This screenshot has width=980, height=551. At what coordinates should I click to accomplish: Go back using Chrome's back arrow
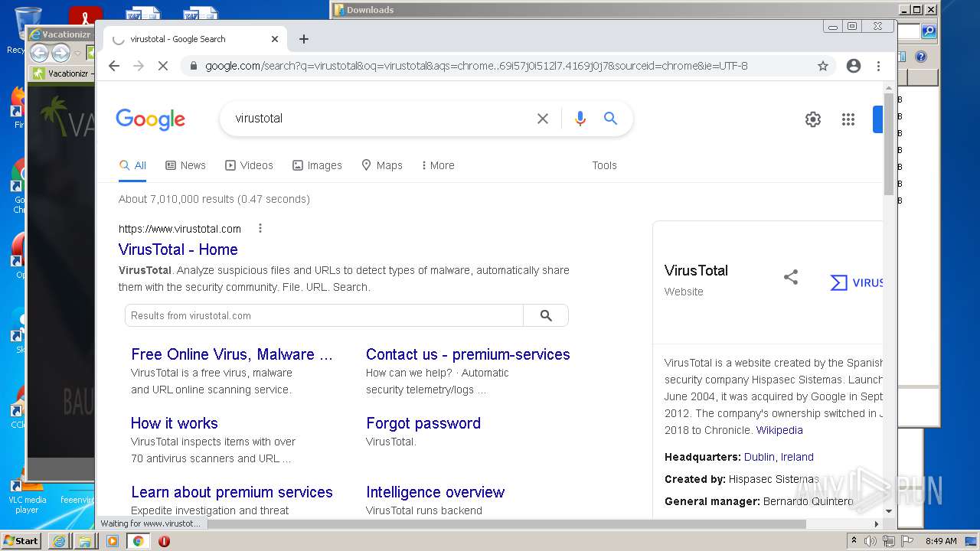[x=114, y=66]
